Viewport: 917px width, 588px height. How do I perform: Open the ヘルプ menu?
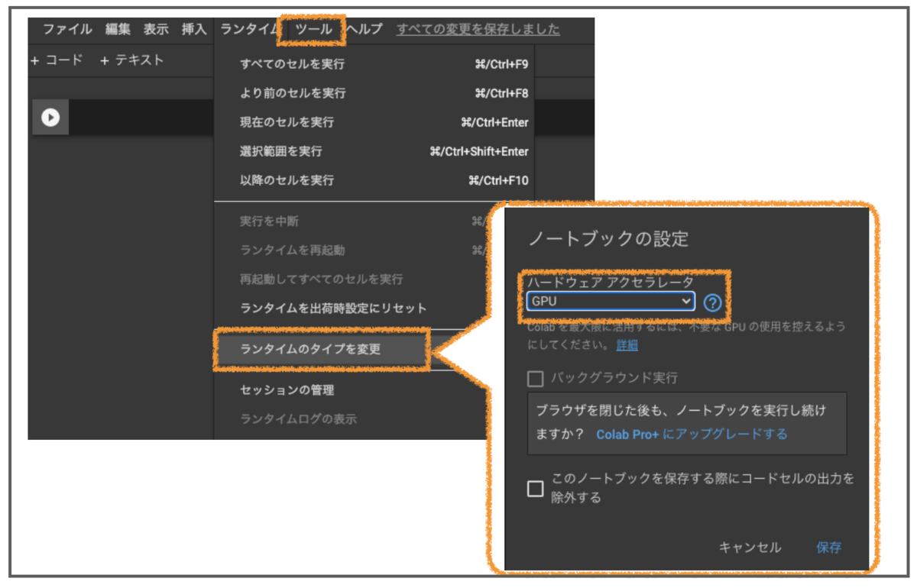click(x=364, y=29)
